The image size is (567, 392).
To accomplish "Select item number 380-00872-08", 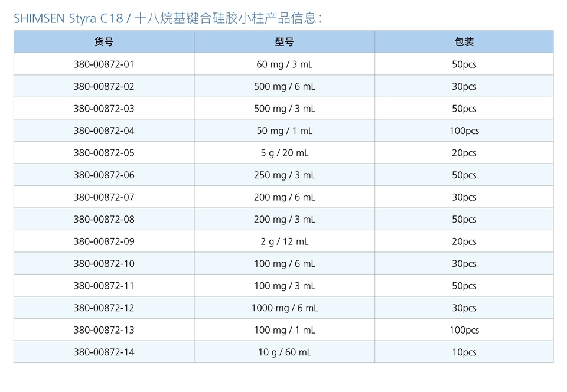I will tap(104, 219).
